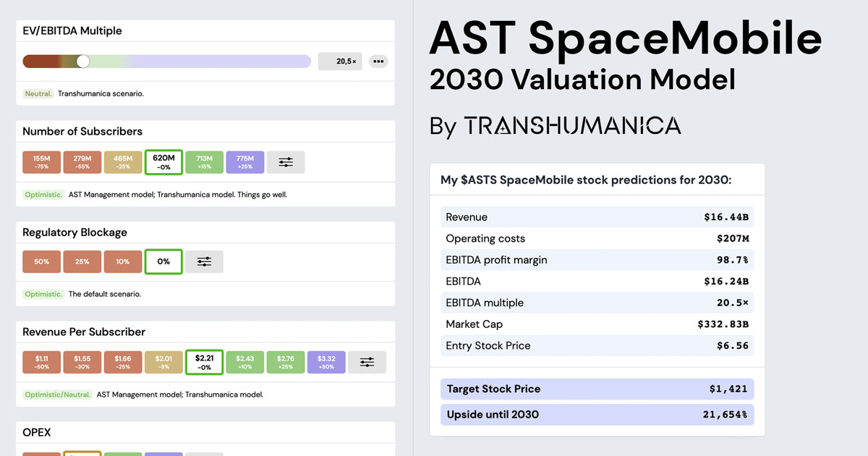Select the 713M subscribers option
This screenshot has width=868, height=456.
click(204, 162)
